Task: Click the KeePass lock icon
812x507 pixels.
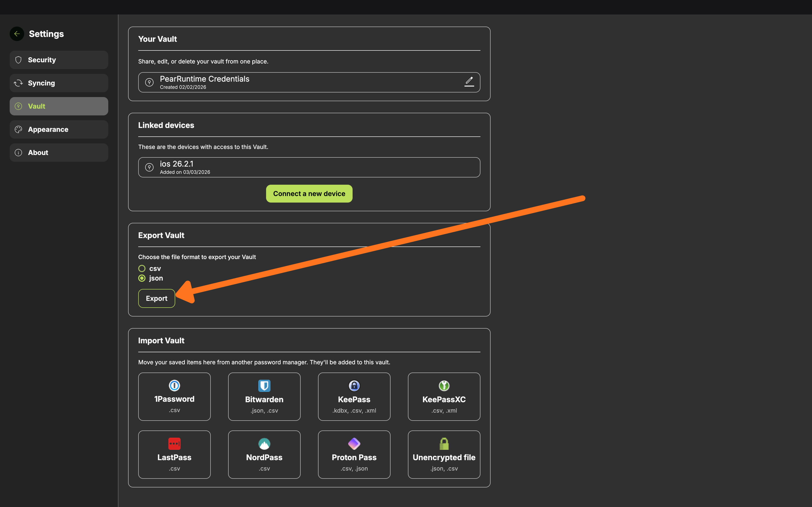Action: 354,386
